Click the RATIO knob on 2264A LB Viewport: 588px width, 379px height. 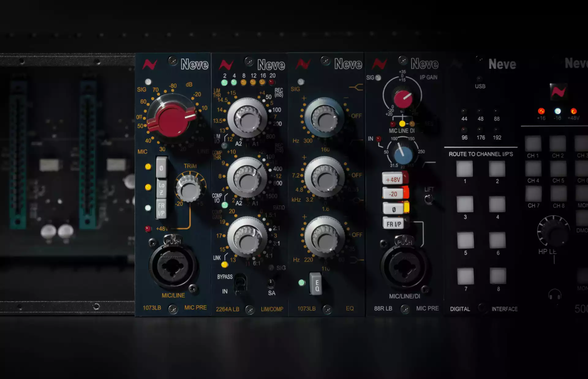click(x=247, y=237)
